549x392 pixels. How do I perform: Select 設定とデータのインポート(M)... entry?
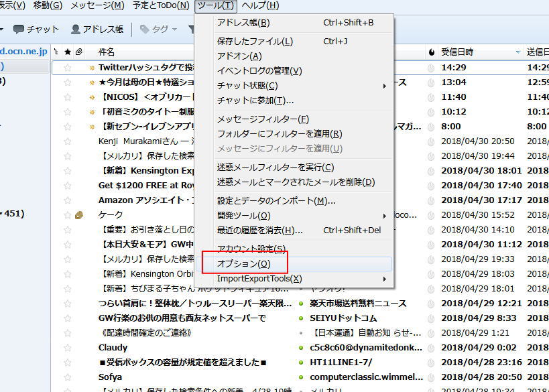pyautogui.click(x=294, y=201)
